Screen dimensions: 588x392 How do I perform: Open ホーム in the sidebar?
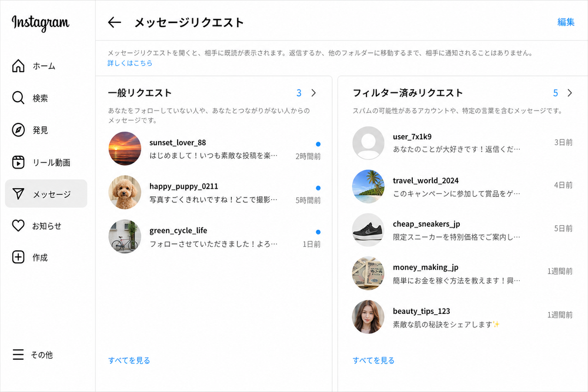[44, 66]
